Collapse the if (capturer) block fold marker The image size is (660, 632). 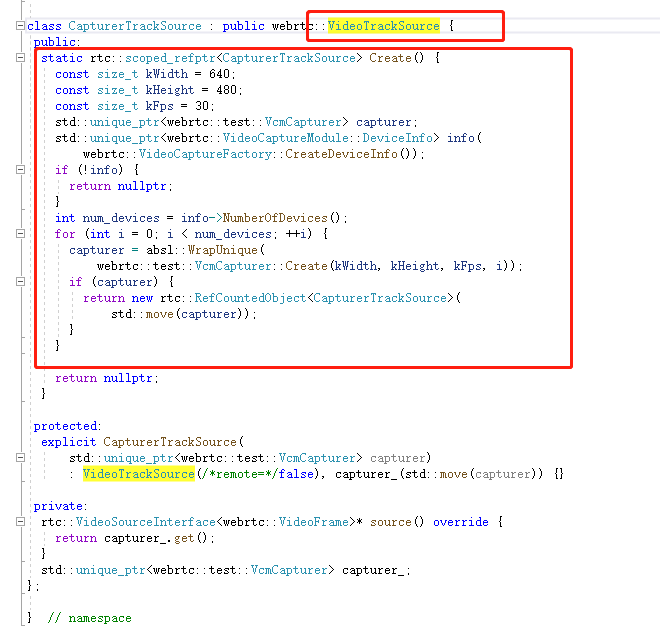[x=20, y=282]
